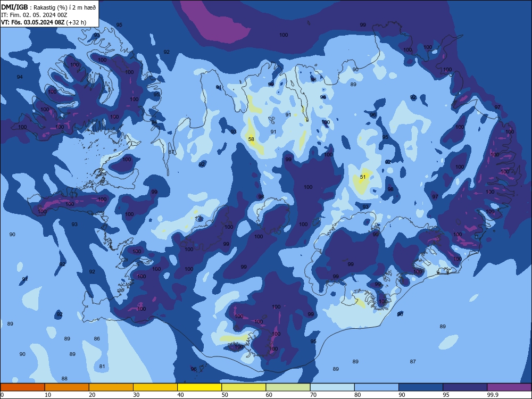Click the pale yellow 50–60 legend swatch

point(244,387)
